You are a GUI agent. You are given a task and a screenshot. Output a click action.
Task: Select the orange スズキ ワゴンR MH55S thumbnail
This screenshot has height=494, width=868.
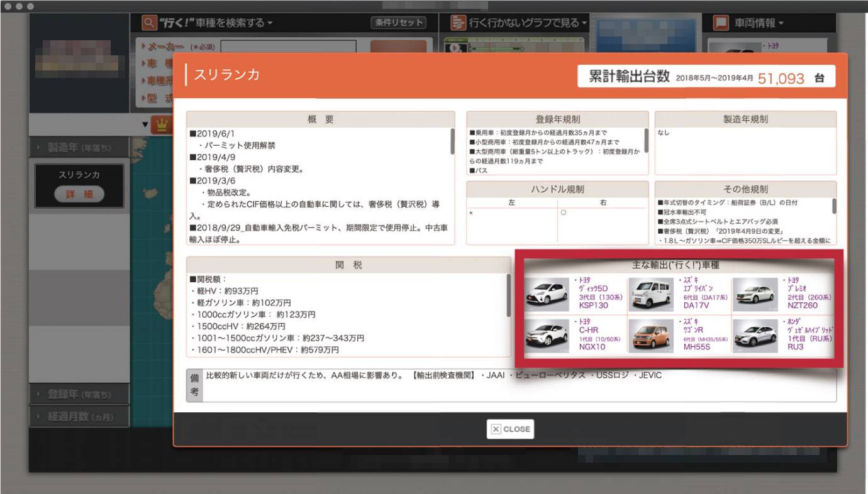(x=652, y=335)
